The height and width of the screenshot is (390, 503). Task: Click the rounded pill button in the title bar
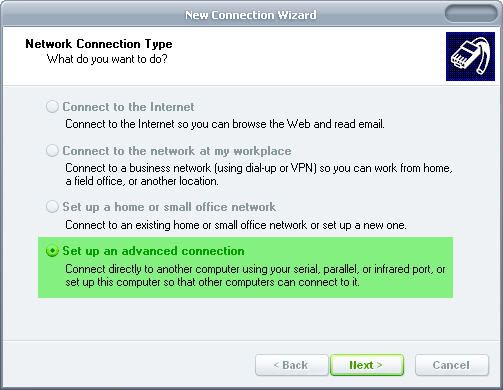(x=471, y=14)
